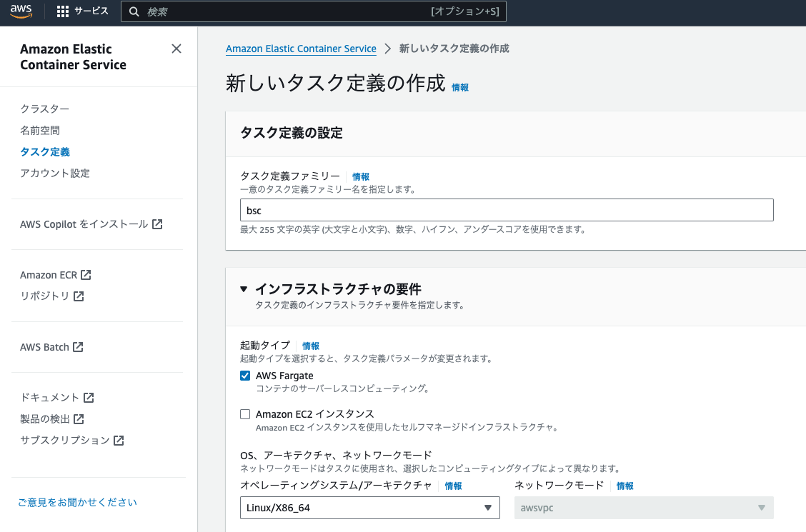Click the awsvpc network mode dropdown
Viewport: 806px width, 532px height.
click(644, 508)
